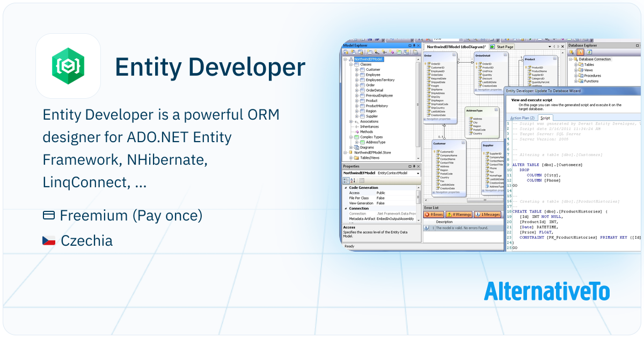The height and width of the screenshot is (338, 644).
Task: Toggle the highlighted Database Explorer toolbar icon
Action: [580, 53]
